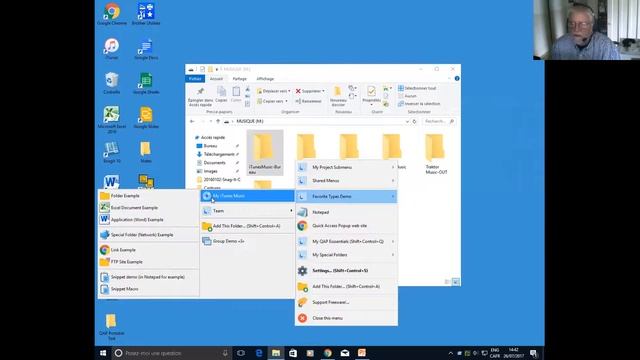Expand Favorite Types Demo submenu
Image resolution: width=640 pixels, height=360 pixels.
[346, 196]
